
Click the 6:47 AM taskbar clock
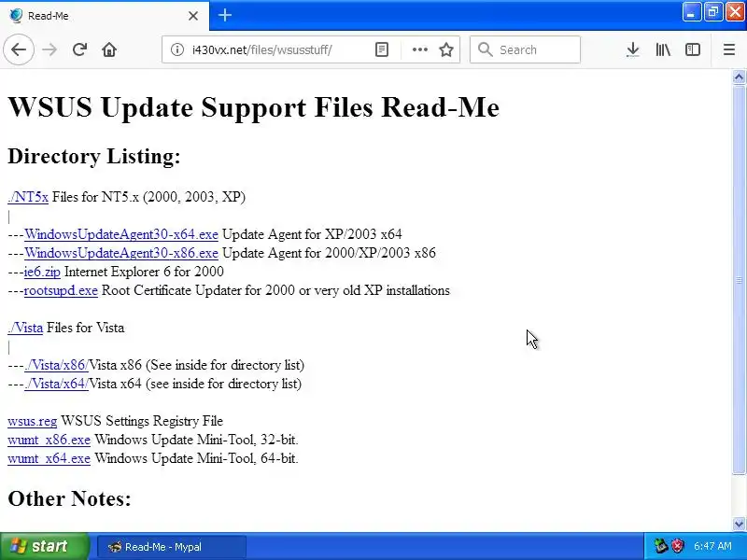712,546
